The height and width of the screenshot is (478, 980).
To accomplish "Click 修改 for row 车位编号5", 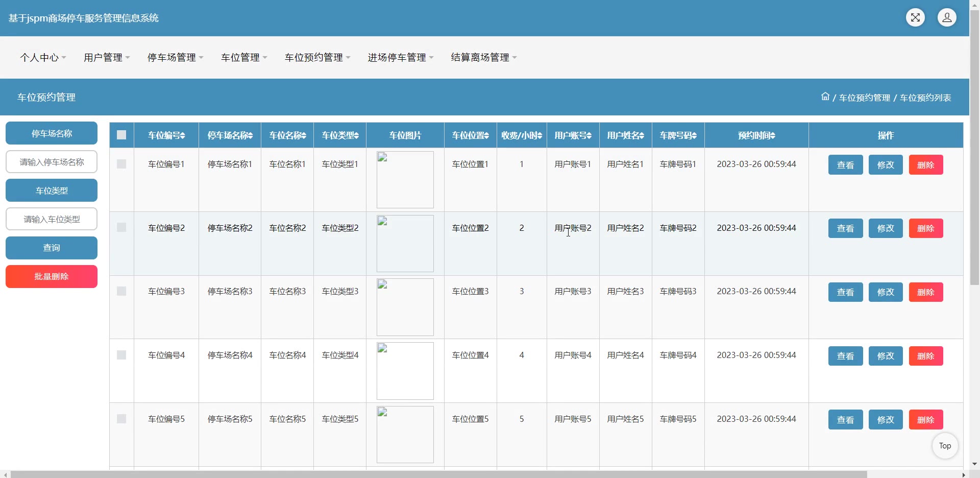I will (886, 420).
